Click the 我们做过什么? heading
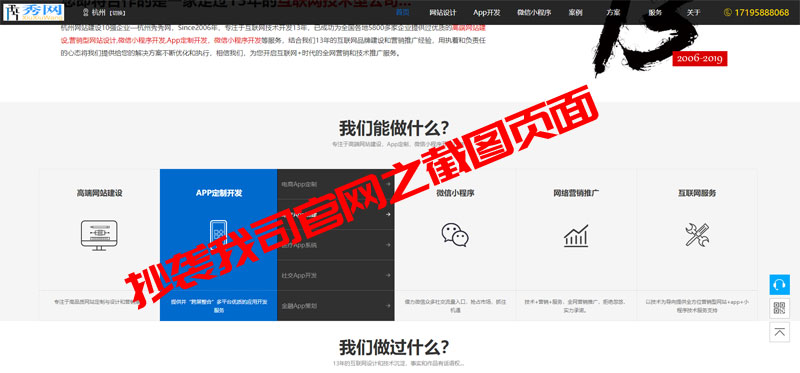This screenshot has width=800, height=373. click(x=394, y=347)
